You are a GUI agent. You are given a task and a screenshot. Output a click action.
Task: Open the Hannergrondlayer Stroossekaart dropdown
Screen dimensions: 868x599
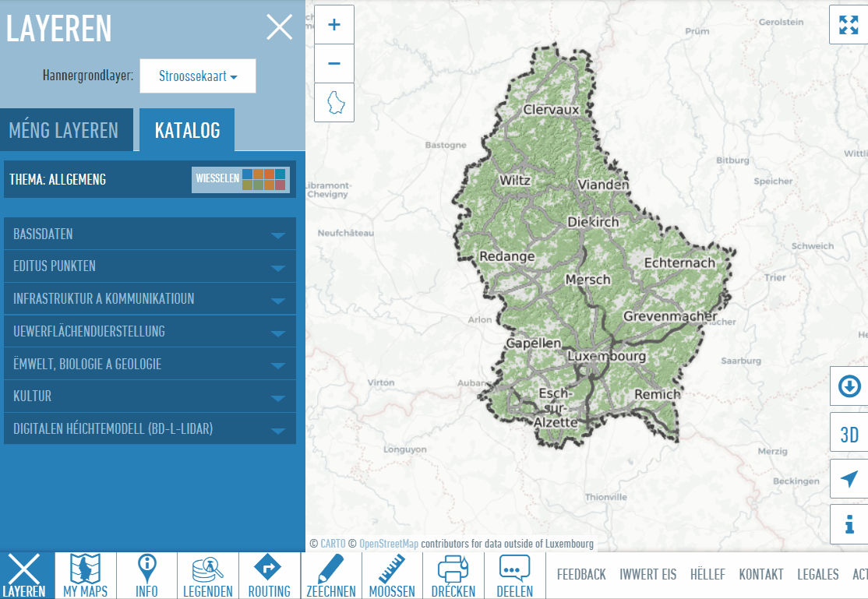[198, 76]
